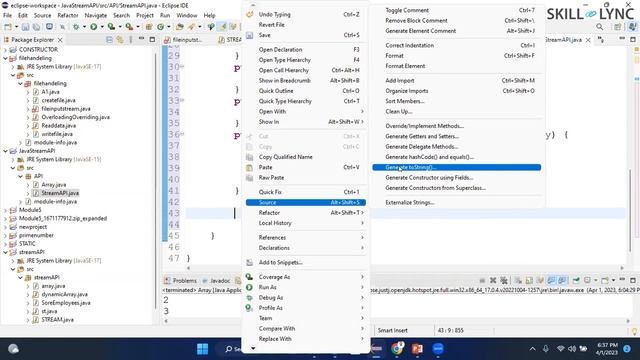Click the Link with Editor icon

(x=120, y=40)
